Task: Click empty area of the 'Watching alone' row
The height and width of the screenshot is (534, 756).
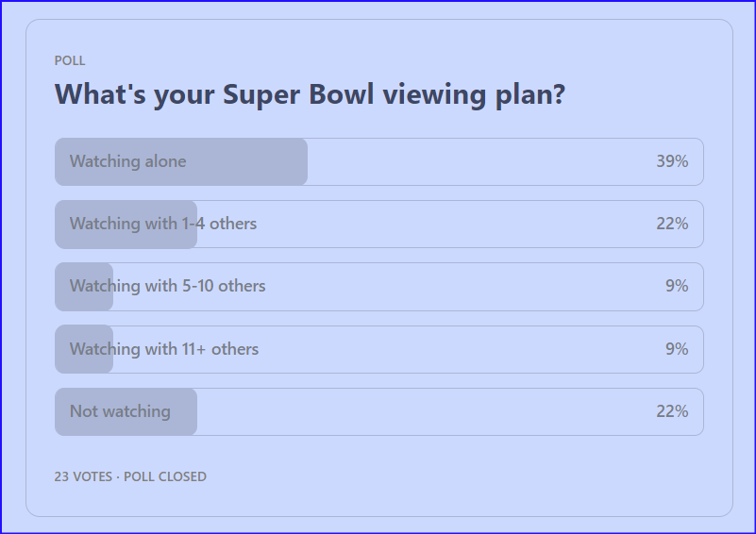Action: 482,162
